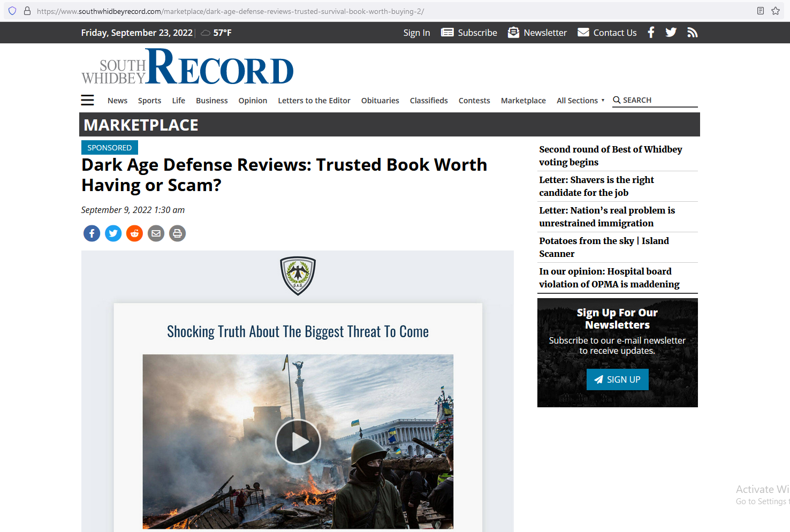Click the D.A.D. shield logo

[298, 276]
